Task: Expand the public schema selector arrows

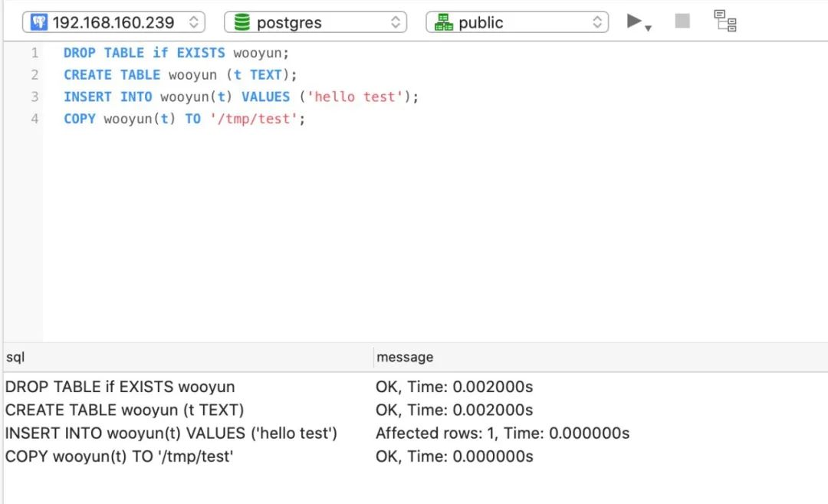Action: click(598, 22)
